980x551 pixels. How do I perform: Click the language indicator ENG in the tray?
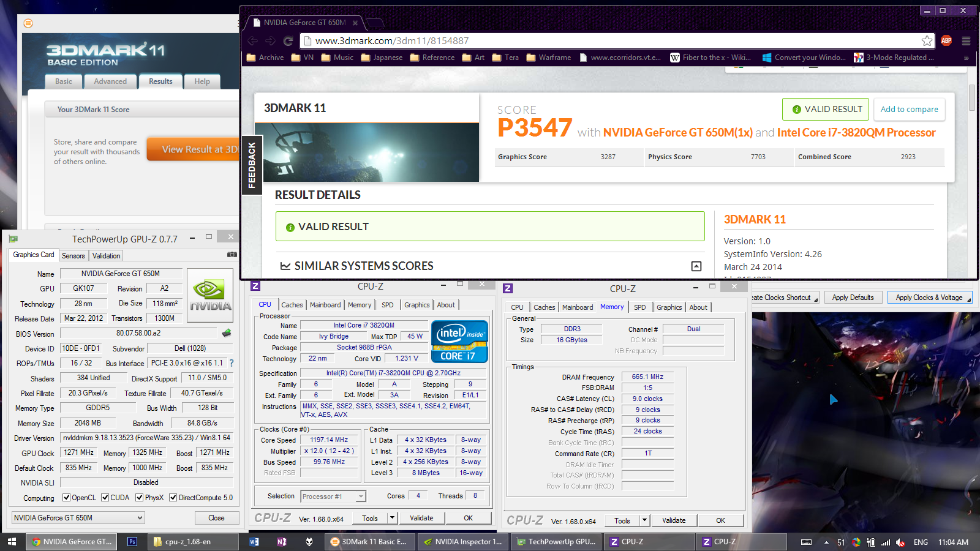[921, 542]
